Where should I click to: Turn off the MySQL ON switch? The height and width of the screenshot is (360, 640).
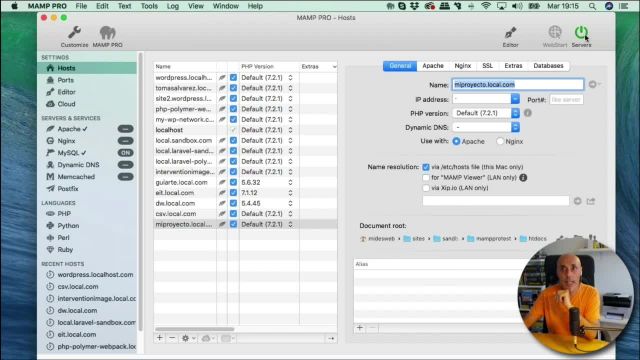[125, 153]
